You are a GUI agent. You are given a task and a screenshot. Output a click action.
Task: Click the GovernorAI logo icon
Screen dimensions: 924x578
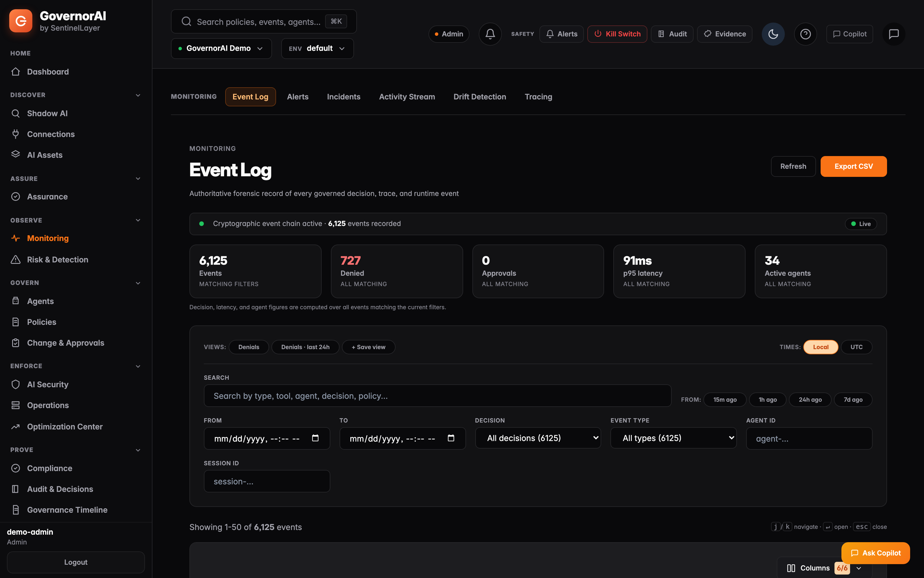21,21
